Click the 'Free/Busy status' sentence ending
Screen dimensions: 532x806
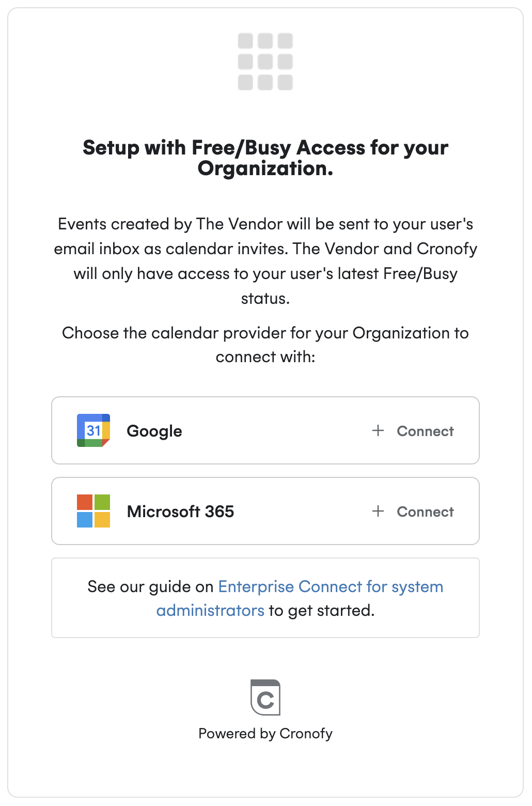[x=265, y=299]
